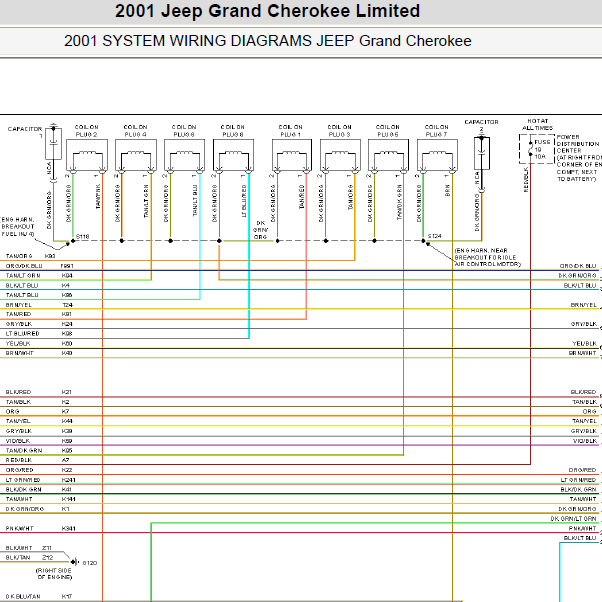Viewport: 602px width, 602px height.
Task: Click the PNK/WHT K341 wire label
Action: click(x=40, y=528)
